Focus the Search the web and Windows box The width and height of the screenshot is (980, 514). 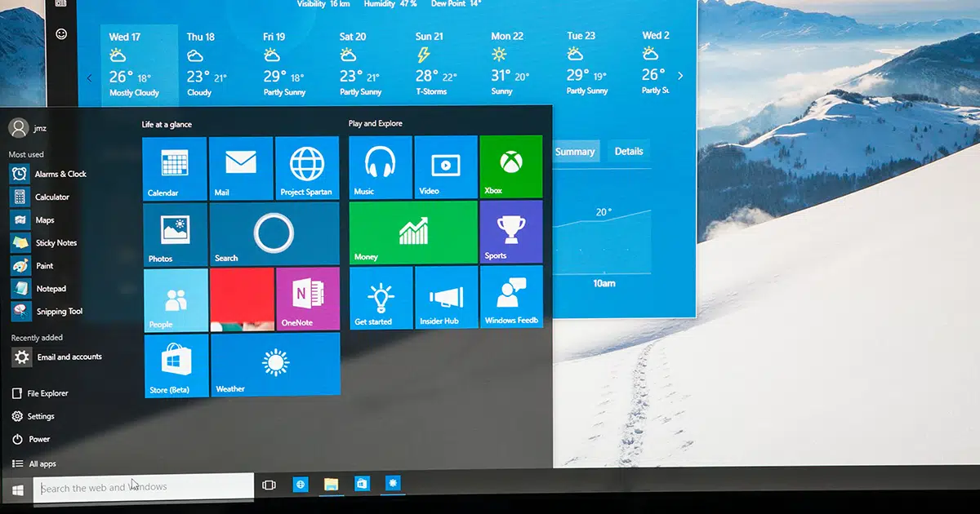[144, 487]
